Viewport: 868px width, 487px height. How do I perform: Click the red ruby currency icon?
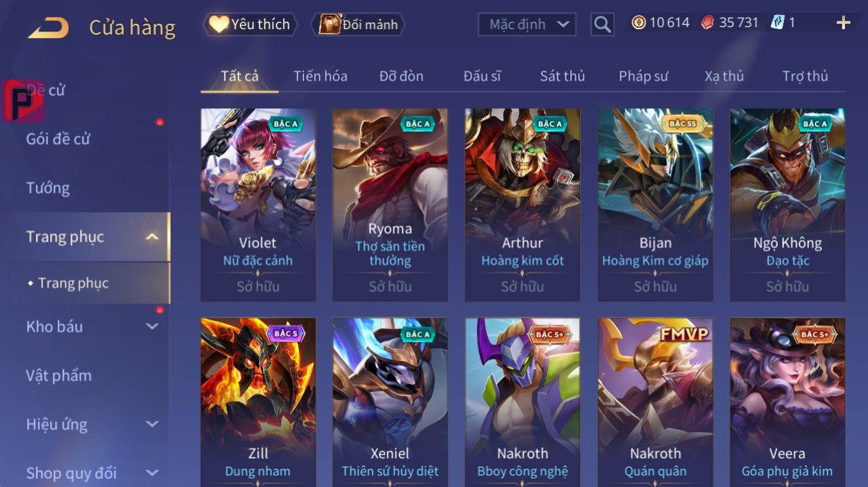[x=707, y=22]
